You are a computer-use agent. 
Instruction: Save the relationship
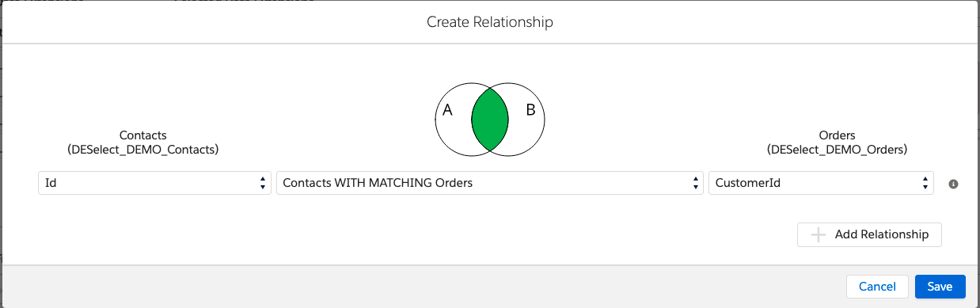pyautogui.click(x=940, y=287)
